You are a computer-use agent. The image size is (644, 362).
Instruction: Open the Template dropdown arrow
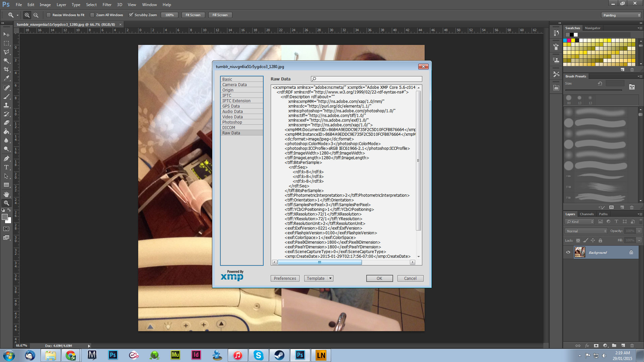pos(330,279)
